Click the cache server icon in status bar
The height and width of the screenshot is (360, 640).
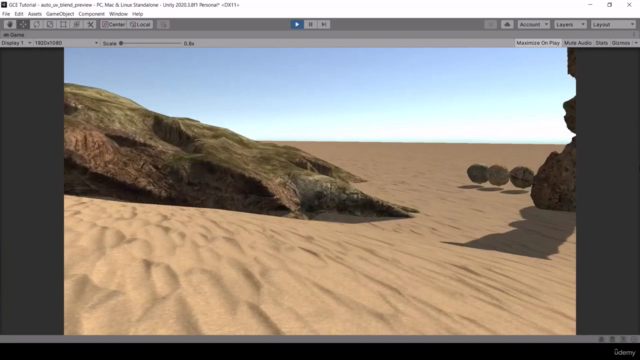(x=612, y=339)
